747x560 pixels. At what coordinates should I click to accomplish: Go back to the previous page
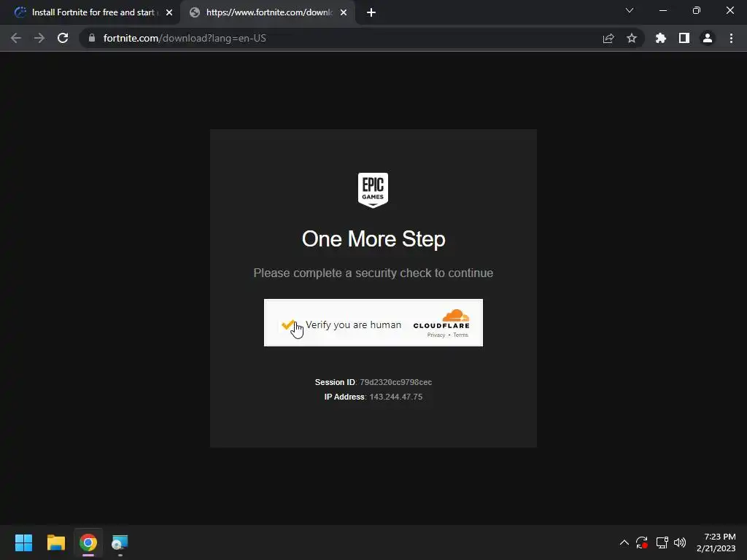click(x=16, y=38)
